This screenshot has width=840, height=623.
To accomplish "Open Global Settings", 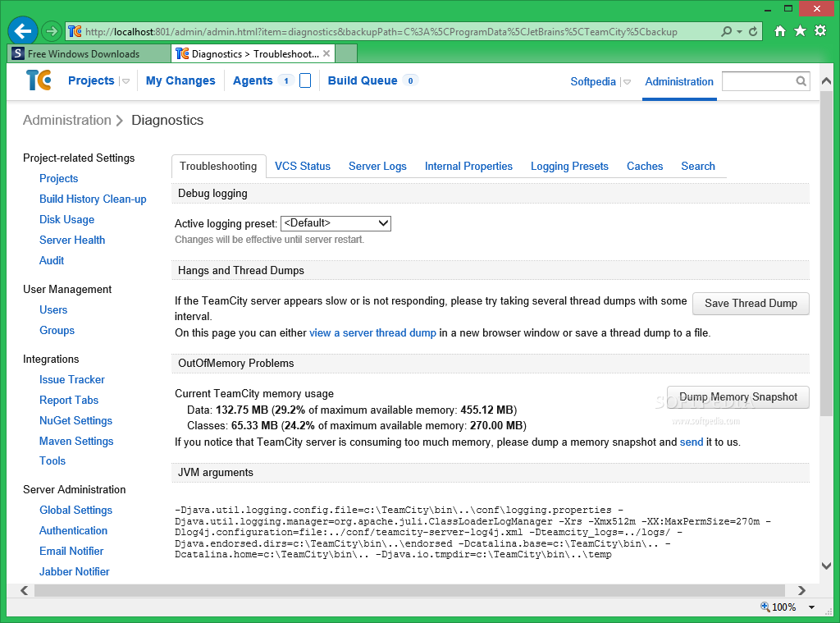I will [x=76, y=511].
